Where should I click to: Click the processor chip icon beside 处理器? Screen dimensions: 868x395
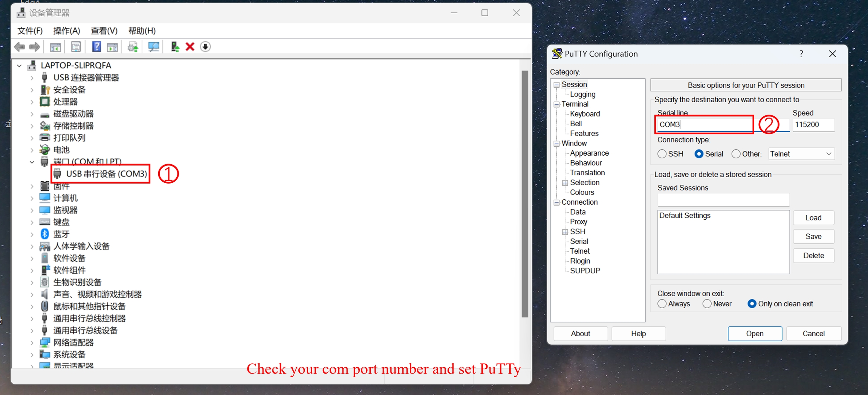pyautogui.click(x=45, y=101)
